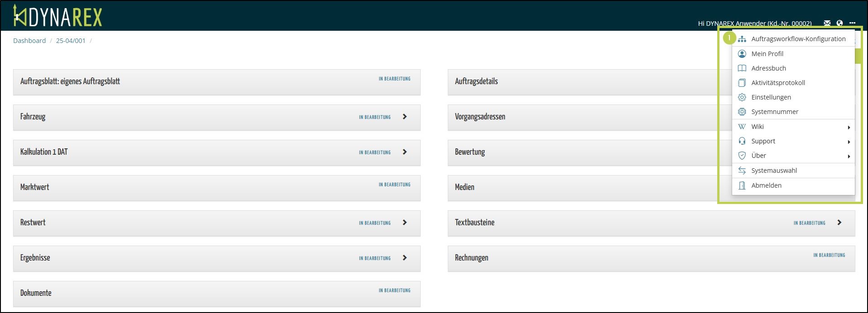The image size is (868, 313).
Task: Click the DYNAREX logo
Action: 58,16
